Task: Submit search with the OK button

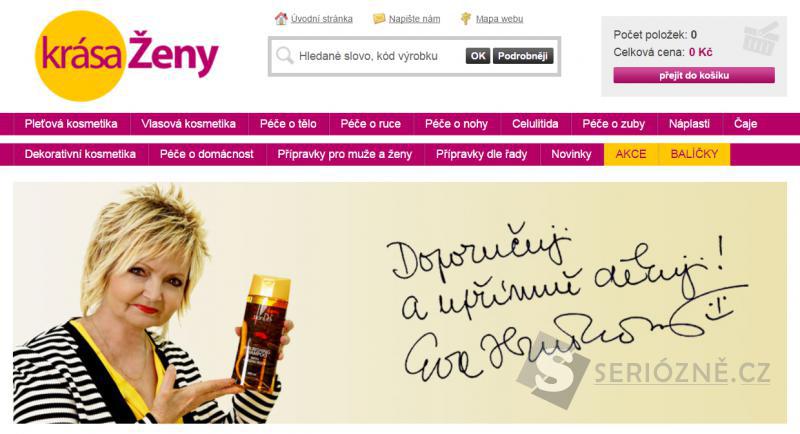Action: [x=478, y=56]
